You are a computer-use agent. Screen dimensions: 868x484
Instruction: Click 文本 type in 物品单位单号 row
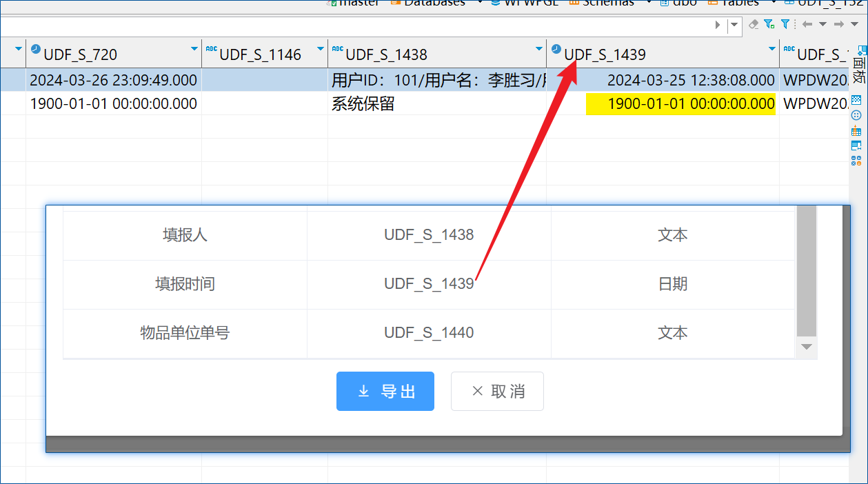point(673,333)
